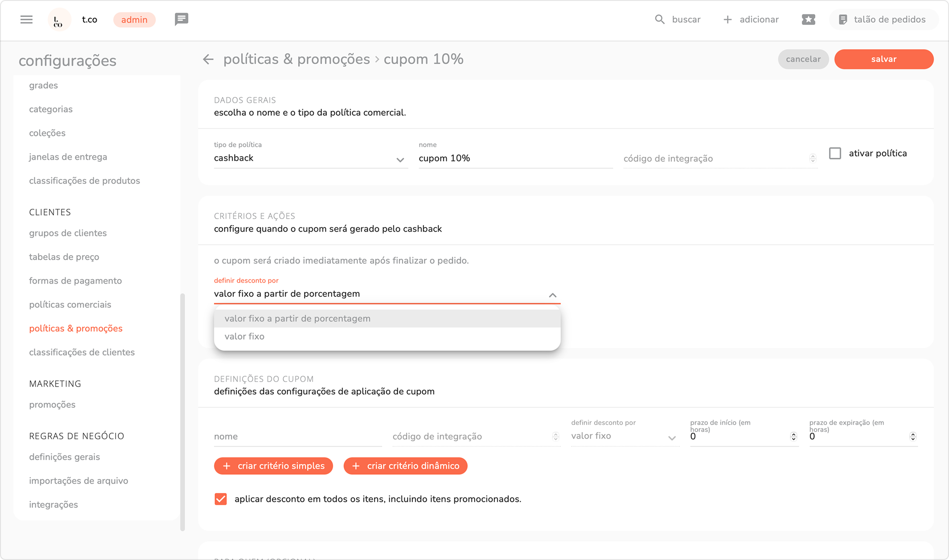The width and height of the screenshot is (949, 560).
Task: Expand the tipo de política dropdown
Action: pyautogui.click(x=400, y=159)
